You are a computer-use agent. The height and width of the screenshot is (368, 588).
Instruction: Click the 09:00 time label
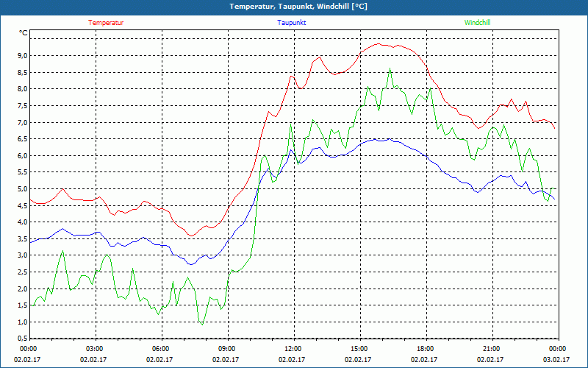click(x=228, y=349)
